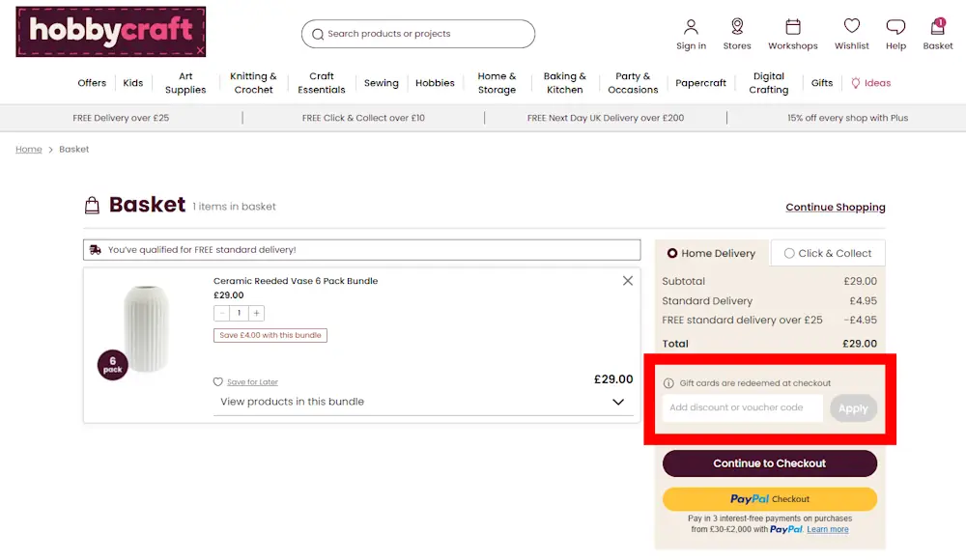The height and width of the screenshot is (560, 966).
Task: Open the Wishlist heart icon
Action: pos(851,28)
